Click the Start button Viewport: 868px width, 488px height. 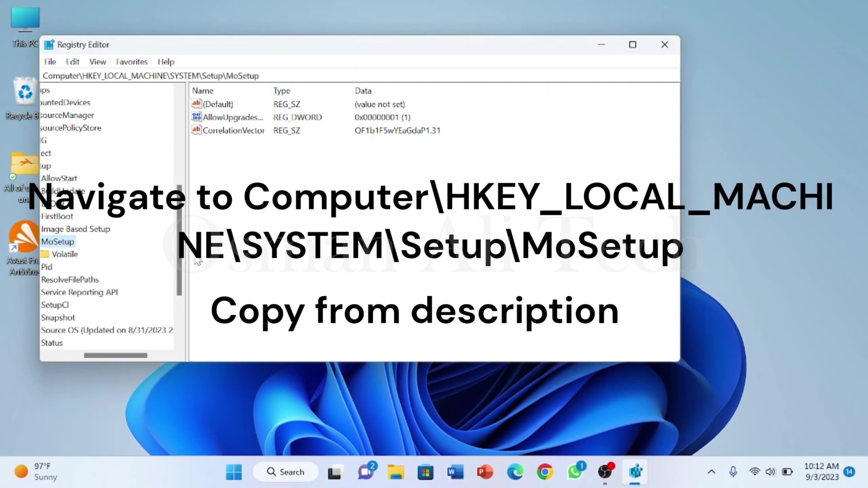point(234,472)
